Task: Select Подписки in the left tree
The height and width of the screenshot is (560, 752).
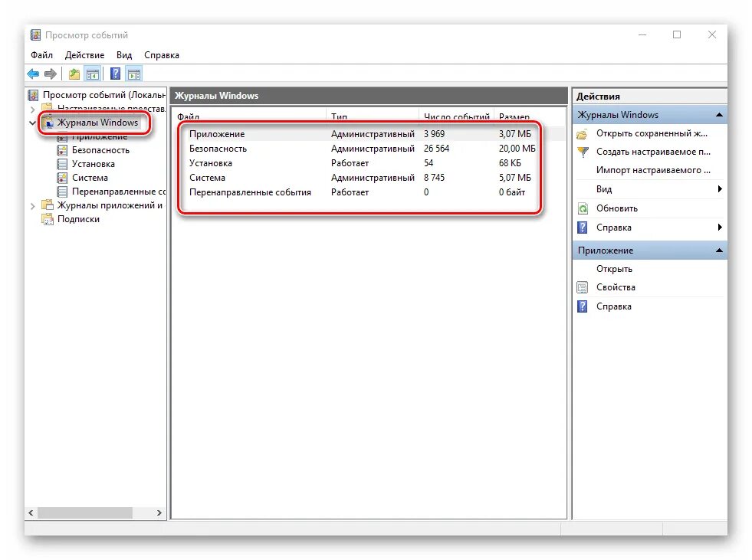Action: pos(78,219)
